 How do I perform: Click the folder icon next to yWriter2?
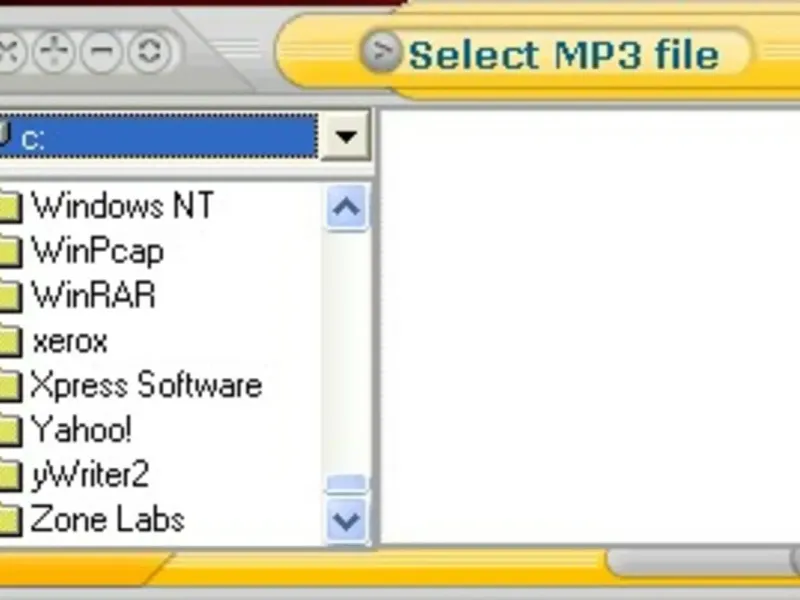[x=10, y=476]
